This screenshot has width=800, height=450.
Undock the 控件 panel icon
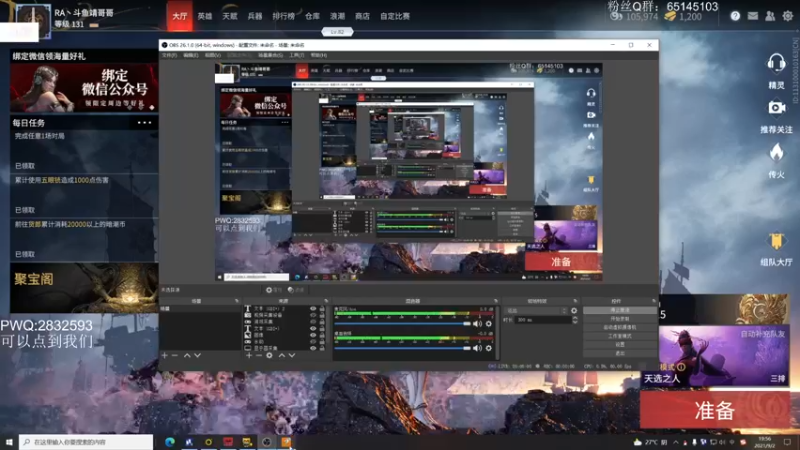(x=654, y=301)
